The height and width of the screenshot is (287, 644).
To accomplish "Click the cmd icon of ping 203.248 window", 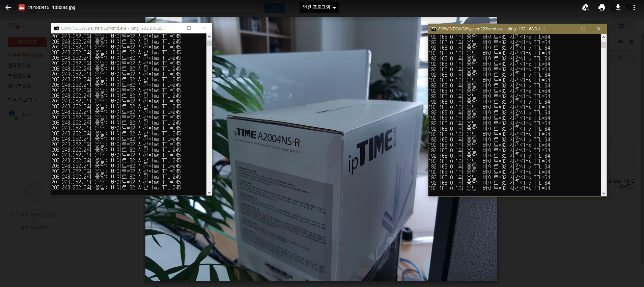I will pyautogui.click(x=57, y=28).
